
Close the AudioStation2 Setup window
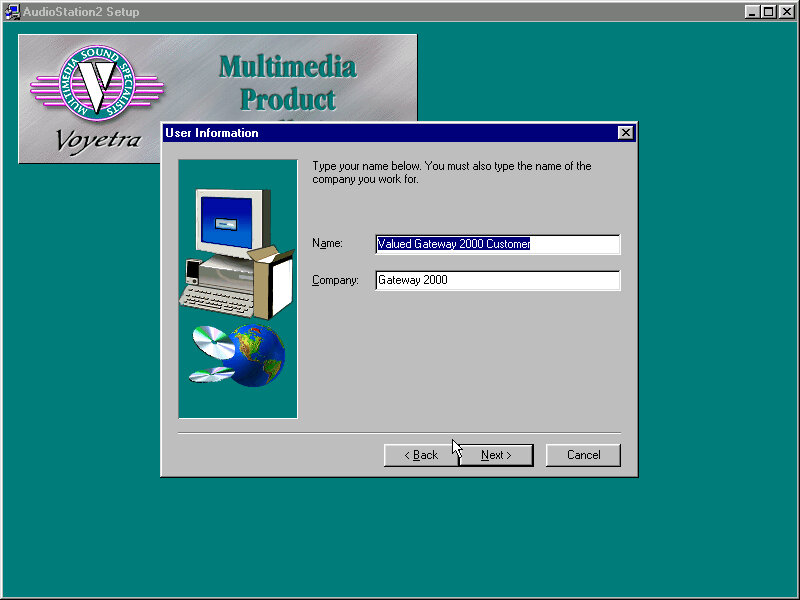787,12
